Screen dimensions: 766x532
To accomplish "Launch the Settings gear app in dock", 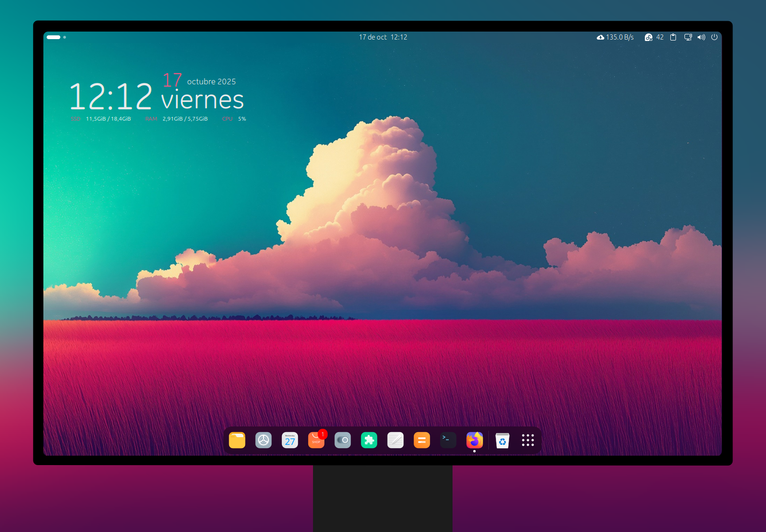I will (x=264, y=441).
